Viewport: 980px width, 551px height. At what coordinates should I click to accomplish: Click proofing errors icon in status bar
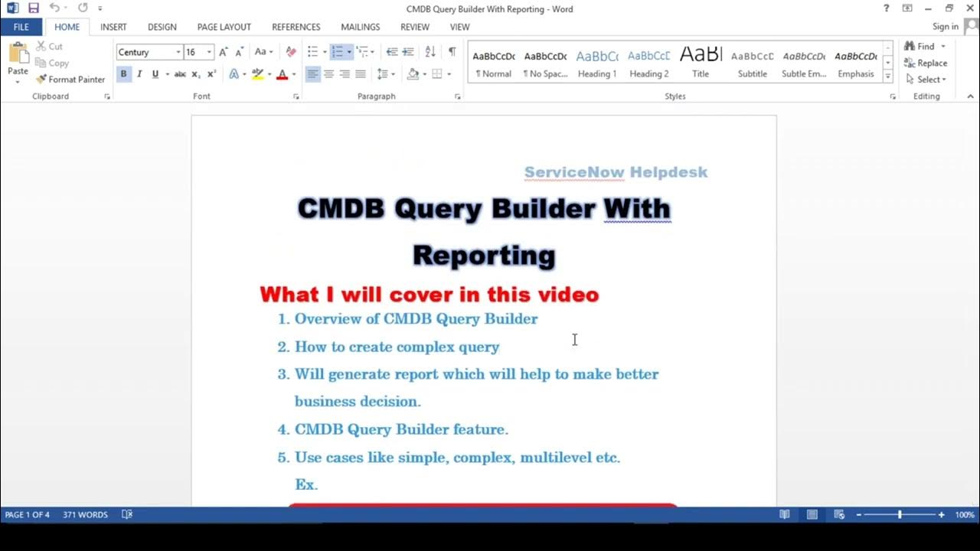click(127, 515)
